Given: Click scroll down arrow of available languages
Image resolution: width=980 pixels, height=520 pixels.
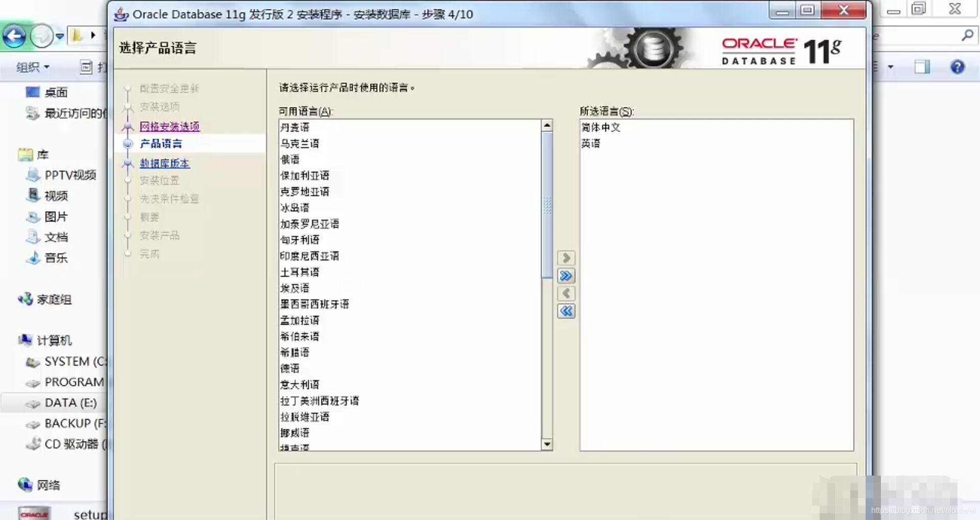Looking at the screenshot, I should 547,444.
